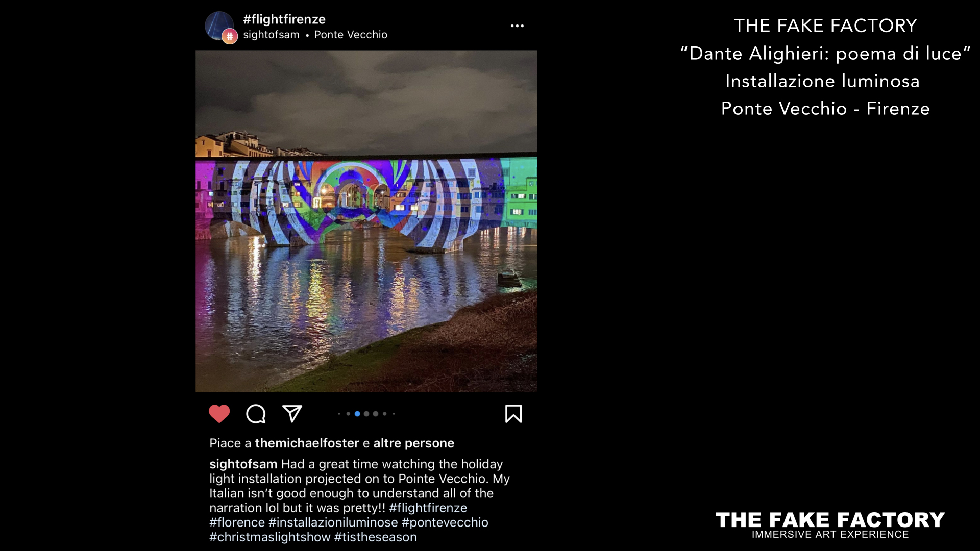
Task: View the Ponte Vecchio light show photo
Action: pos(366,221)
